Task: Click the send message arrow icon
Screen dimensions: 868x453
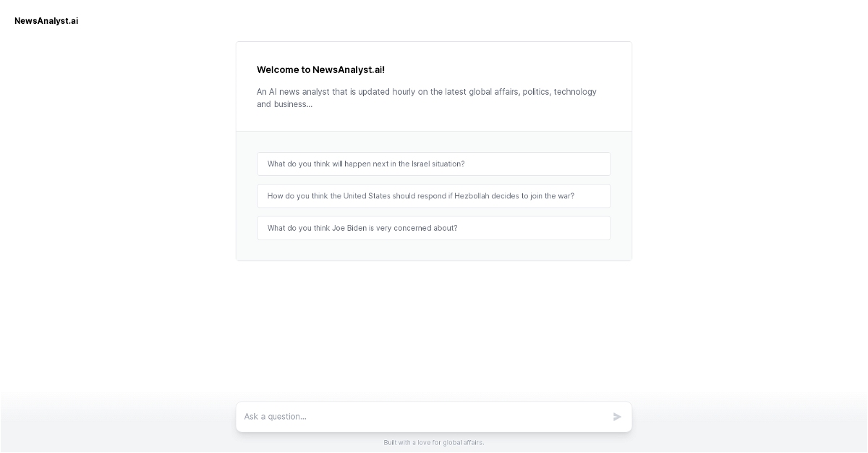Action: click(x=617, y=417)
